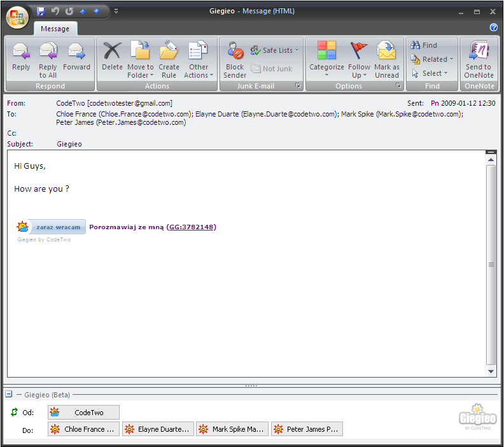Click sender codetwotester@gmail.com address
This screenshot has height=447, width=504.
coord(130,103)
